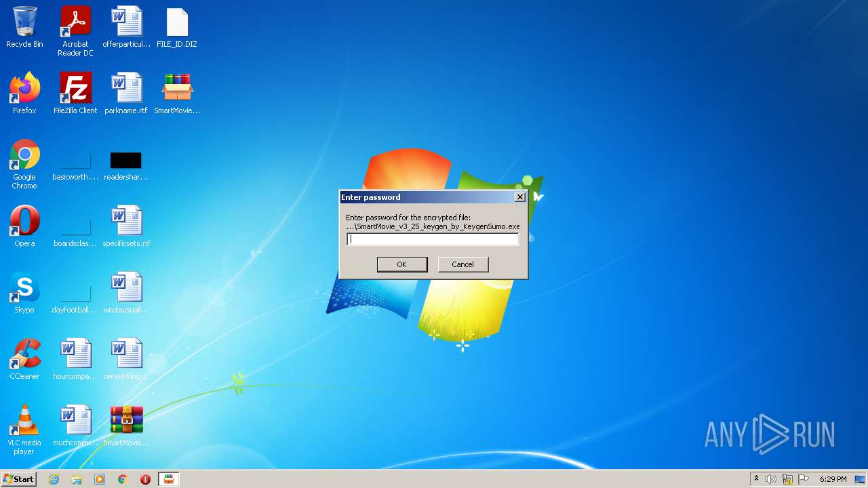Open Opera from the taskbar
The image size is (868, 488).
tap(145, 479)
